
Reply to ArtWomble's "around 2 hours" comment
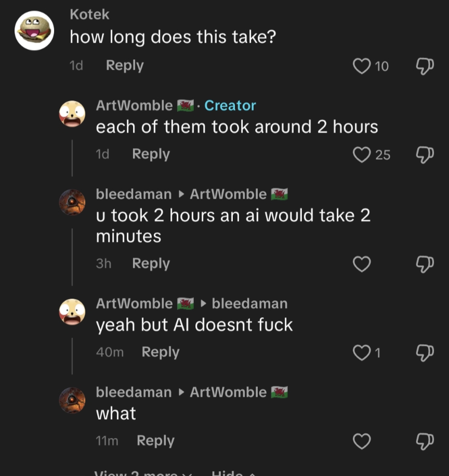151,154
